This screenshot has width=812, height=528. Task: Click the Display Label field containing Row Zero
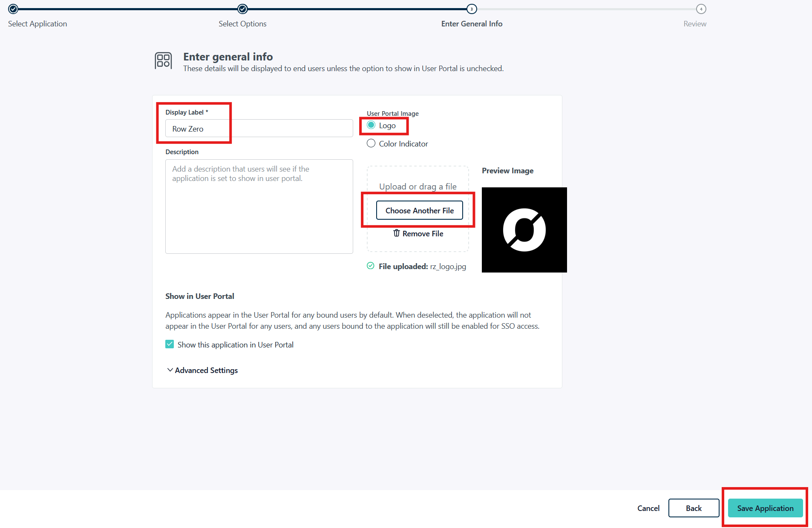(259, 128)
